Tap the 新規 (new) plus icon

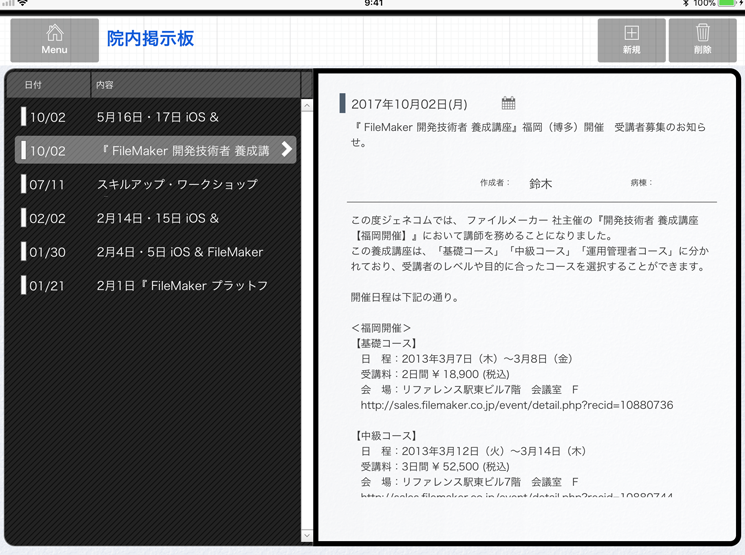click(x=631, y=40)
